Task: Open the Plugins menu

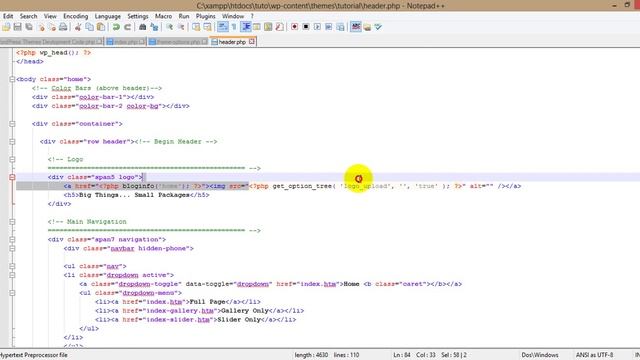Action: point(205,16)
